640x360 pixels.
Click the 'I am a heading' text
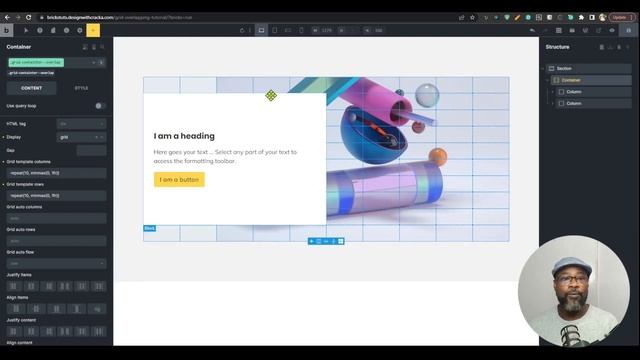coord(184,136)
